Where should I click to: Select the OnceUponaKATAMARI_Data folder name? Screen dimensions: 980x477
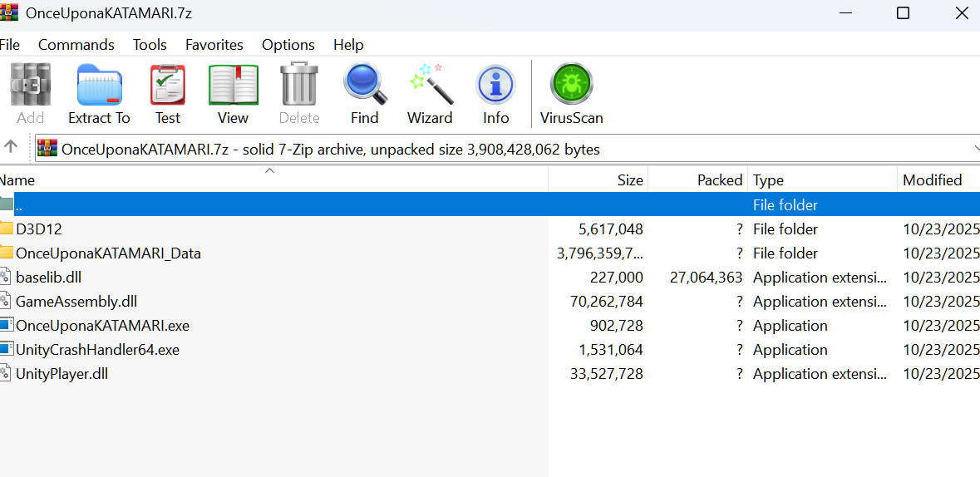point(109,253)
